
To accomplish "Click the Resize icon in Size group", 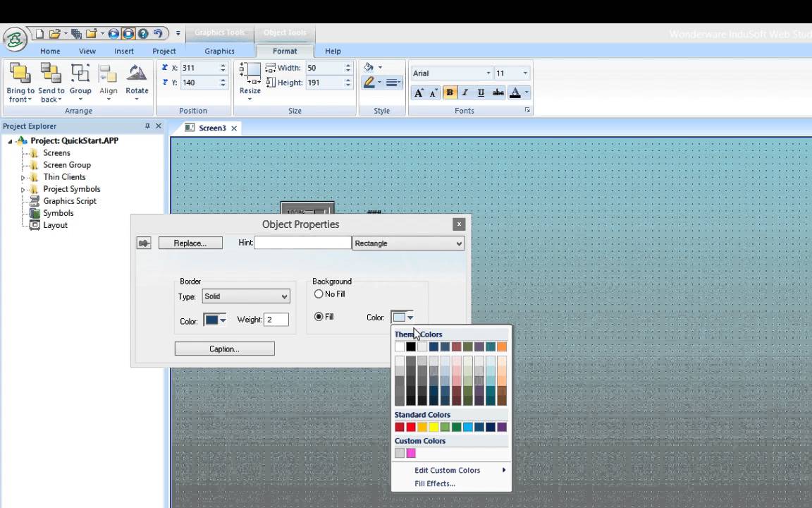I will pyautogui.click(x=250, y=73).
